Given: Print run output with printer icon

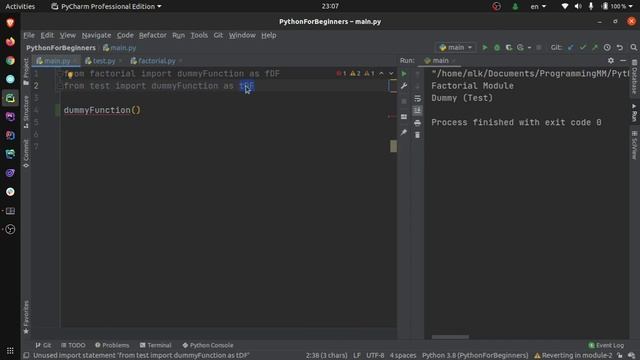Looking at the screenshot, I should [417, 123].
